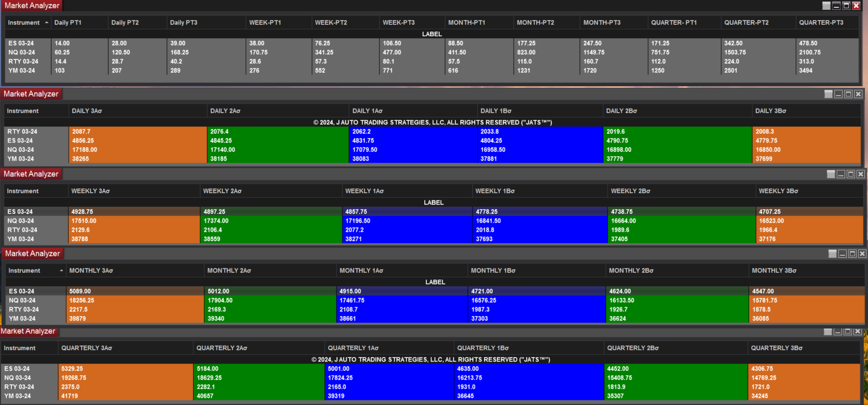This screenshot has width=868, height=405.
Task: Select the QUARTER-PT3 column header
Action: pos(828,23)
